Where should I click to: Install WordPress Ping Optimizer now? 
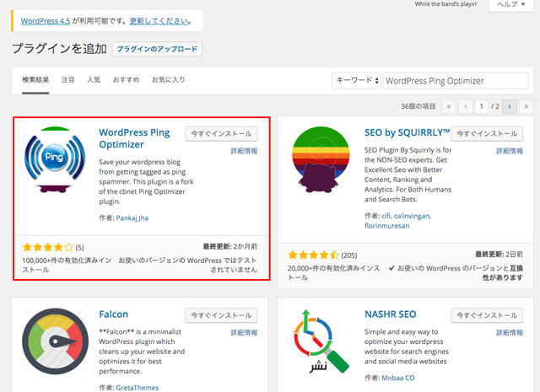221,134
